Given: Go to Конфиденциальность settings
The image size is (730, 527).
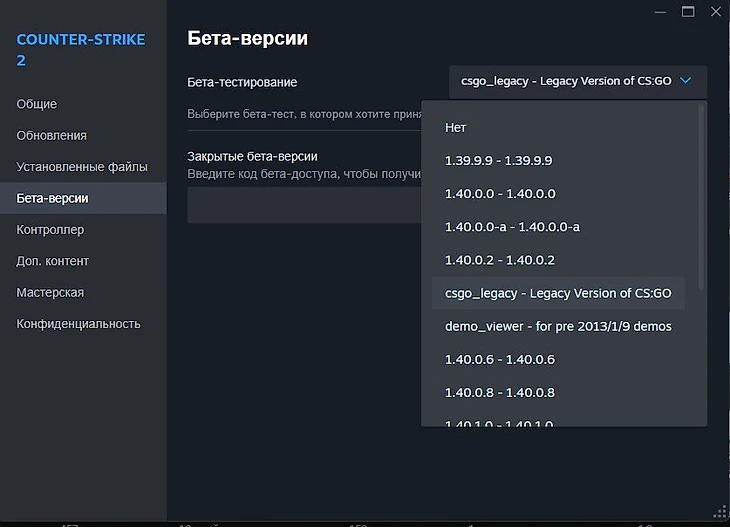Looking at the screenshot, I should coord(78,324).
